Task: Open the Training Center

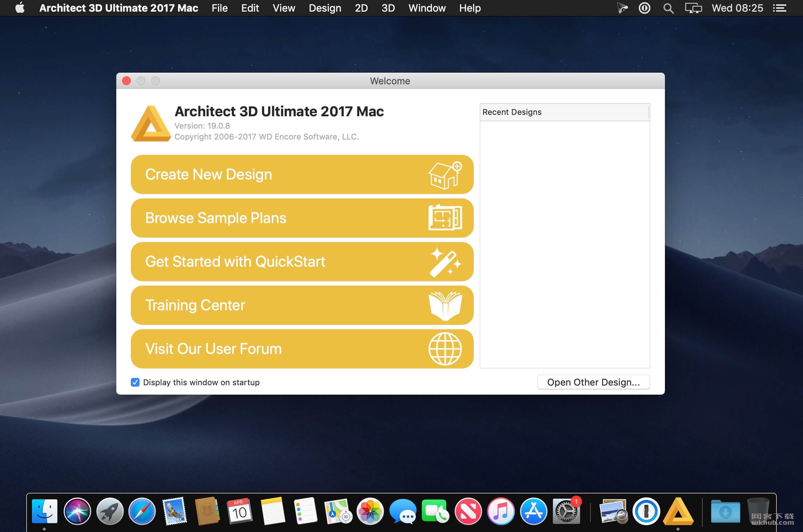Action: (302, 305)
